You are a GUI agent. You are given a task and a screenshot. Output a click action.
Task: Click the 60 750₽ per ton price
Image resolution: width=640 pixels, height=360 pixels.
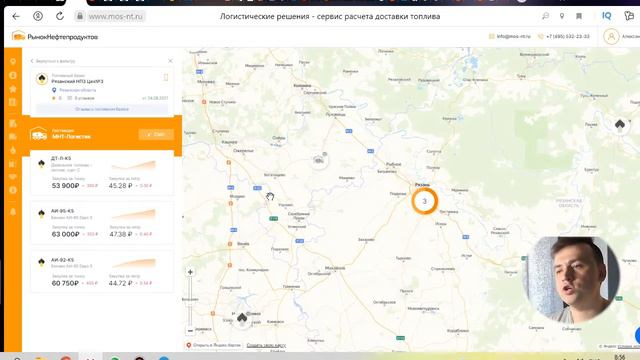65,283
